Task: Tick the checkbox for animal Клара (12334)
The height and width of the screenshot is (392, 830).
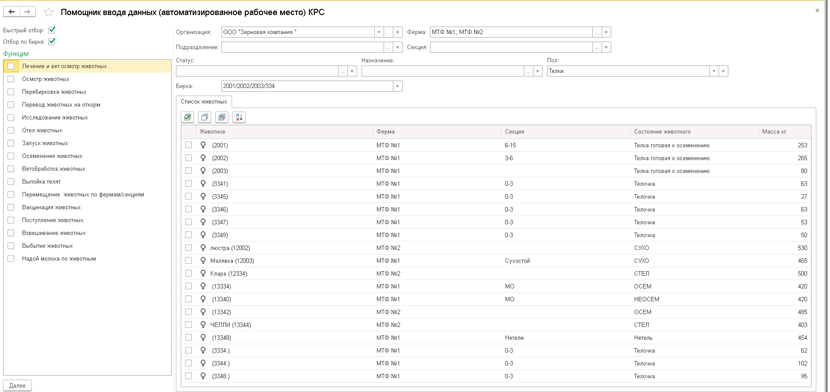Action: [188, 274]
